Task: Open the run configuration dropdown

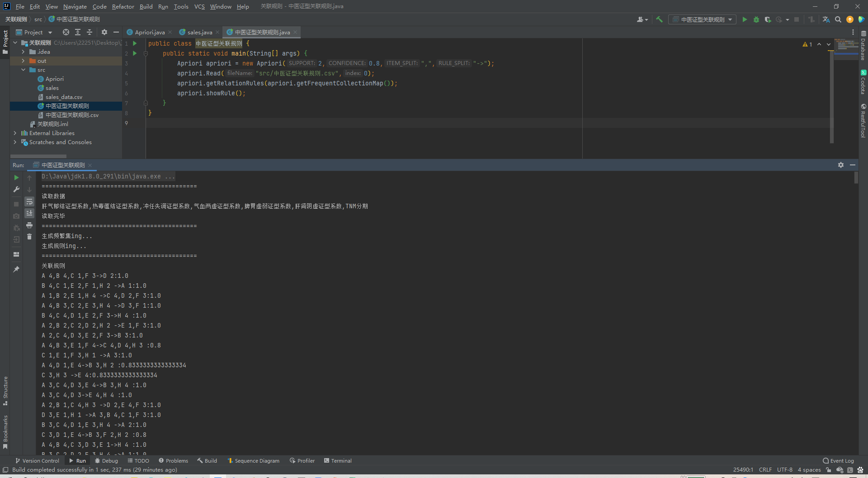Action: click(x=702, y=19)
